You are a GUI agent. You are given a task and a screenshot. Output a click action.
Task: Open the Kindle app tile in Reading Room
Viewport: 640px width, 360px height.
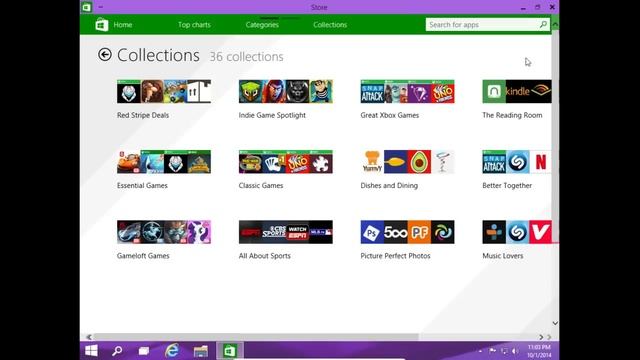tap(517, 91)
